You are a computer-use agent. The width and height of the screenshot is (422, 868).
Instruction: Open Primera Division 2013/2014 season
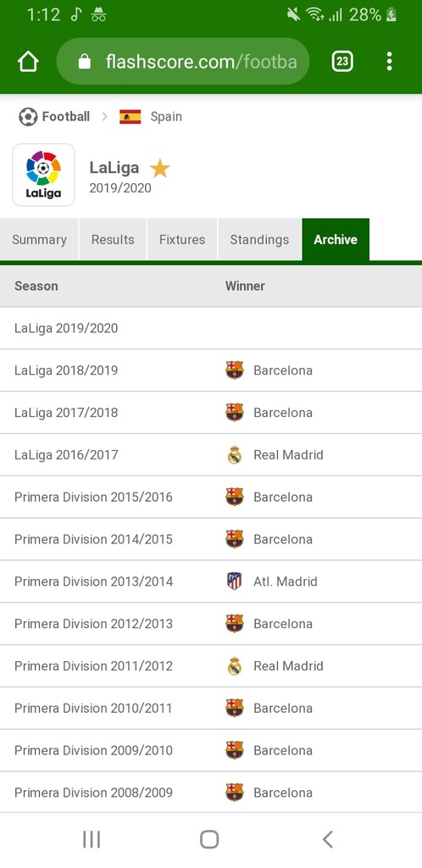[93, 581]
